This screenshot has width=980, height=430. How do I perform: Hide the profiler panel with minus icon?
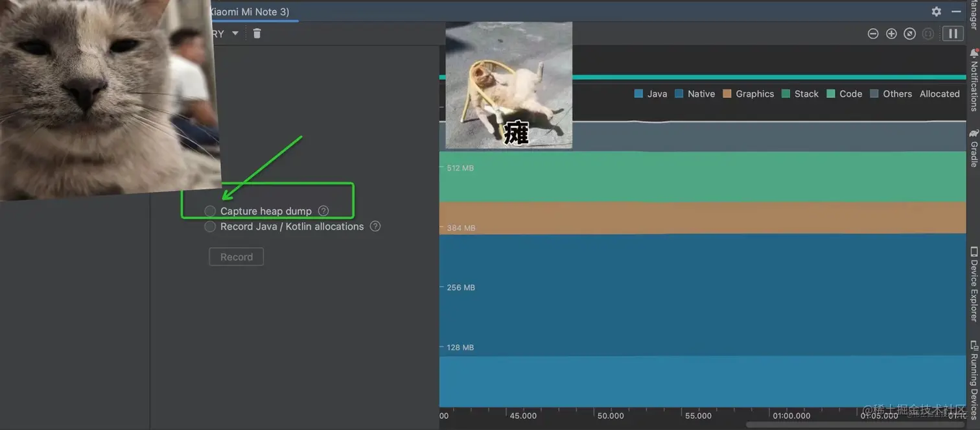956,11
